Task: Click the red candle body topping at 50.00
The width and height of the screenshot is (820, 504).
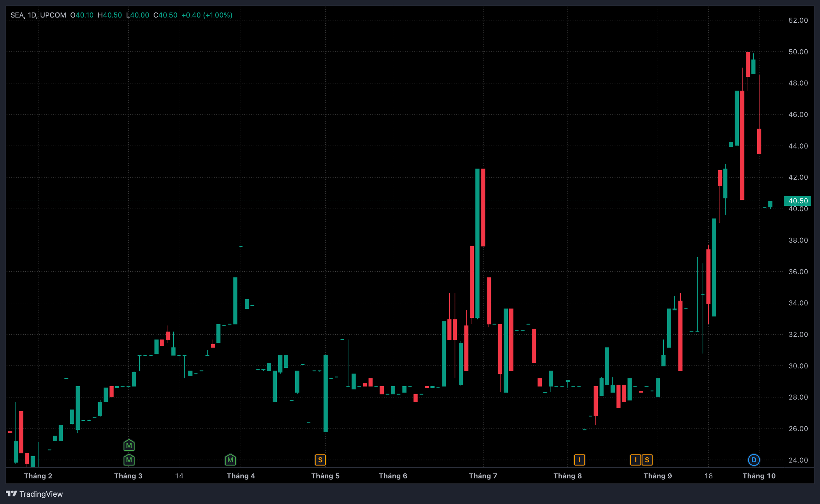Action: tap(748, 64)
